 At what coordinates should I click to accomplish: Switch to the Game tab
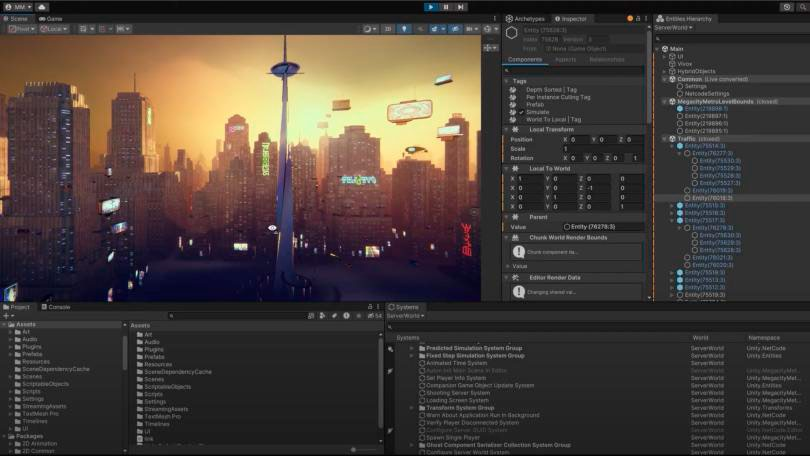[x=51, y=19]
